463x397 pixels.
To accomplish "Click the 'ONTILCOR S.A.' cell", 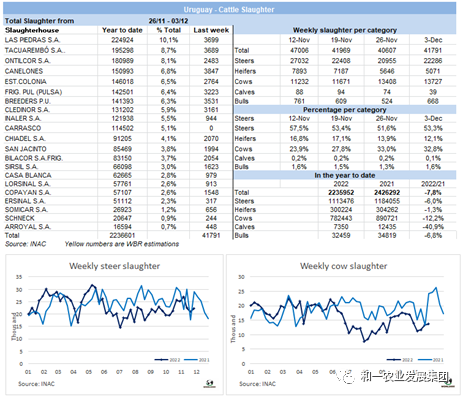I will click(27, 61).
